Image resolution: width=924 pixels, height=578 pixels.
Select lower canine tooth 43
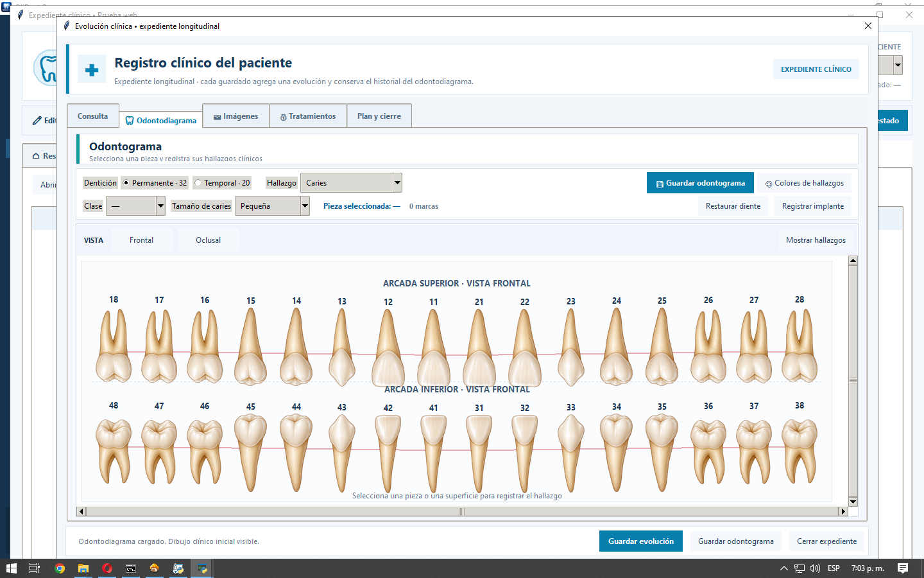[x=342, y=453]
